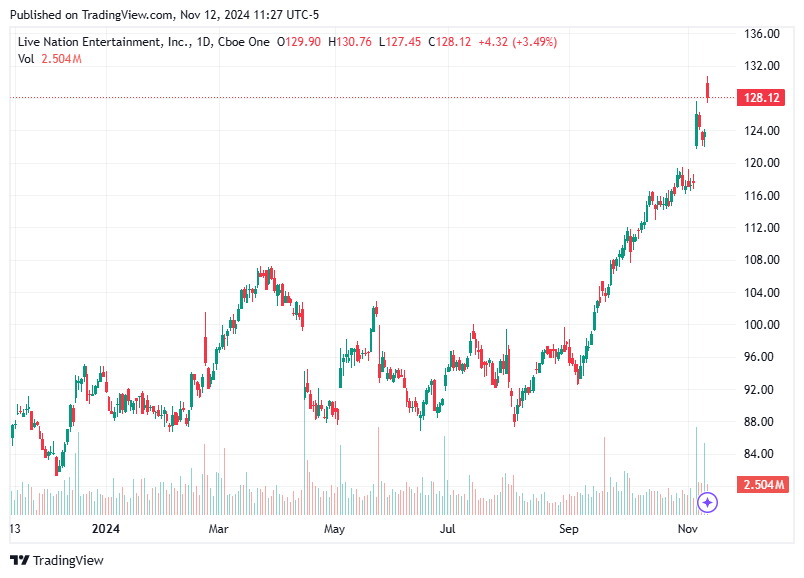The image size is (804, 578).
Task: Click the 96.00 price axis label
Action: [x=758, y=357]
